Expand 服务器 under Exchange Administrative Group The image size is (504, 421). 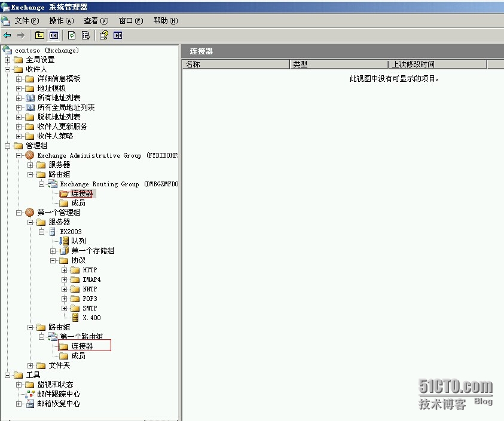[x=30, y=165]
